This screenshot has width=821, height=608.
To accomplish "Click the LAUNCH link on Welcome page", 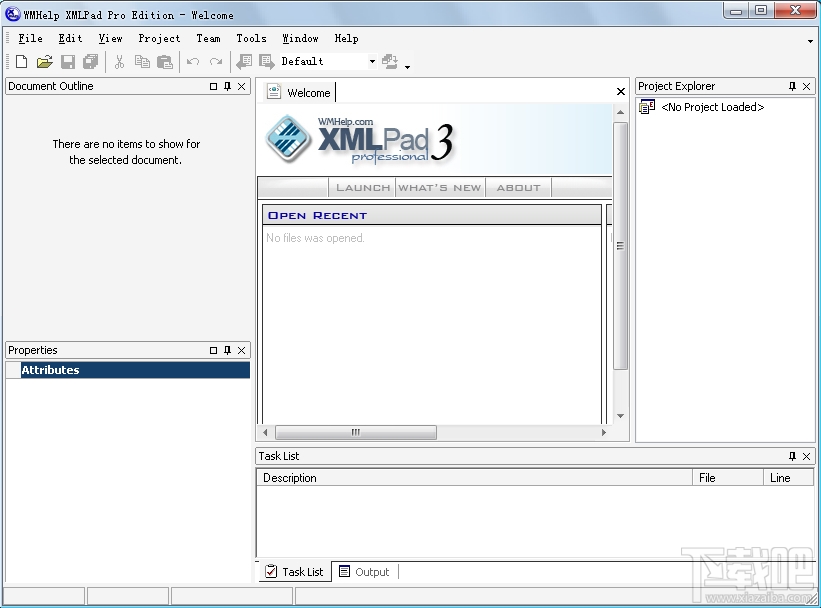I will (363, 188).
